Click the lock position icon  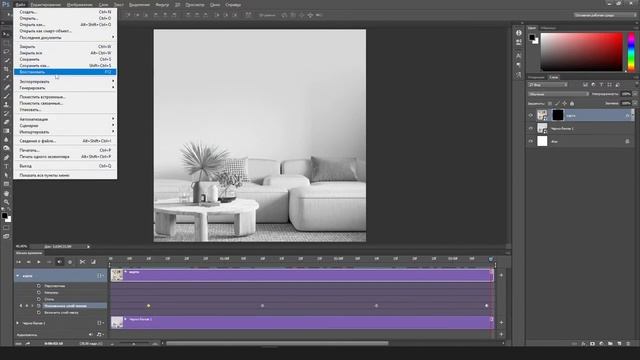tap(564, 104)
